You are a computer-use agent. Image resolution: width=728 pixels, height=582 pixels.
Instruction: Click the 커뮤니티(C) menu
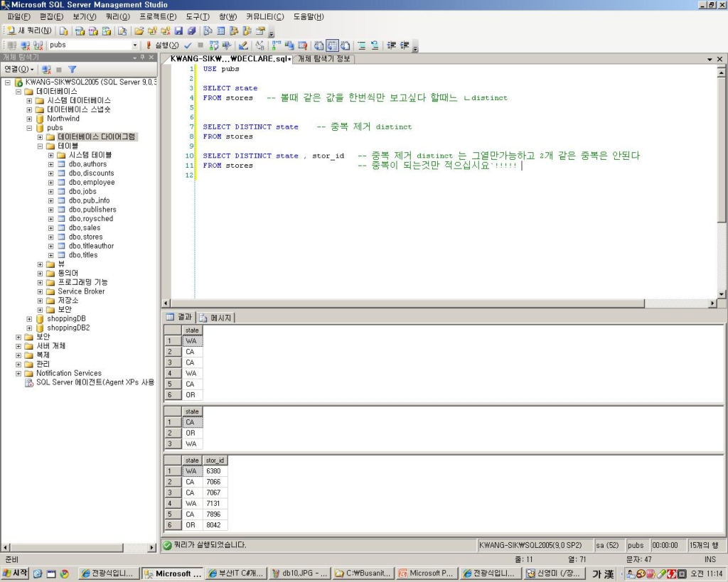[x=264, y=17]
